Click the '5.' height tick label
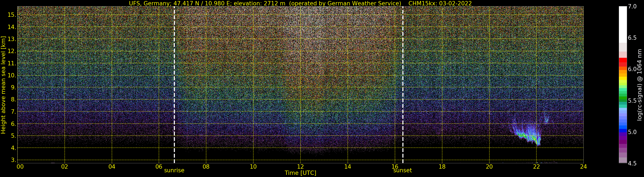This screenshot has height=177, width=644. (x=13, y=136)
